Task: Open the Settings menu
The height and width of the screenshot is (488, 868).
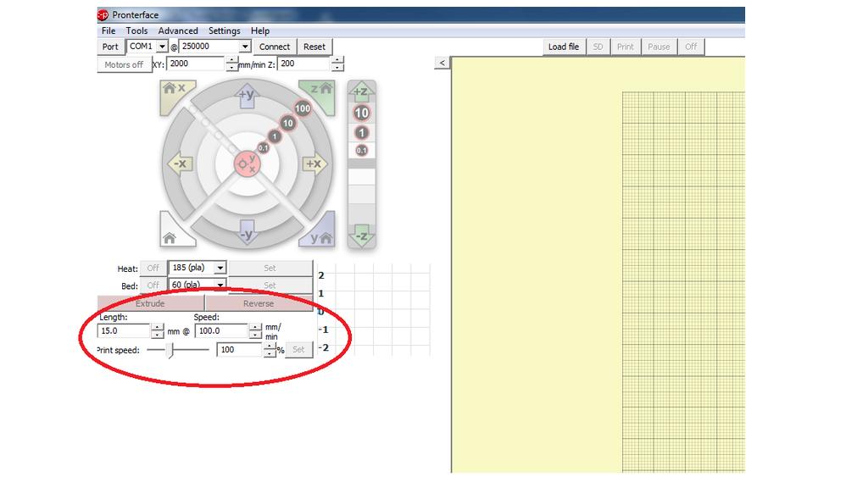Action: point(224,31)
